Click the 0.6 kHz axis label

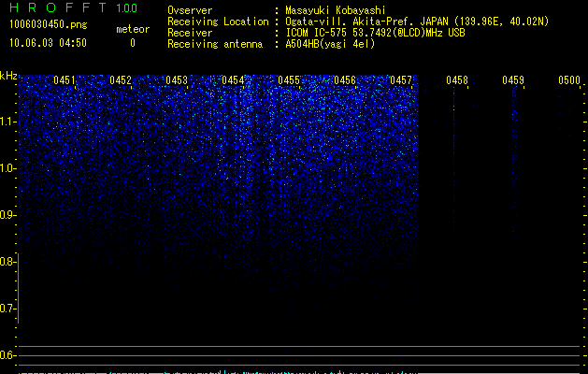click(7, 355)
